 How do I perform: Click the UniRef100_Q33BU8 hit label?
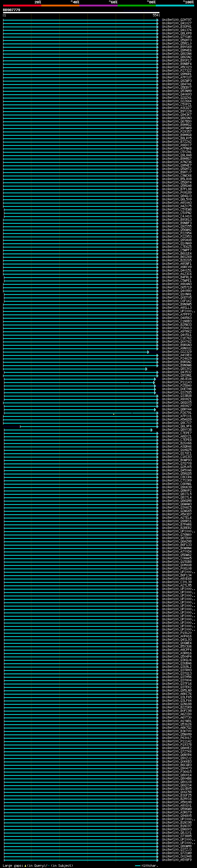point(177,396)
